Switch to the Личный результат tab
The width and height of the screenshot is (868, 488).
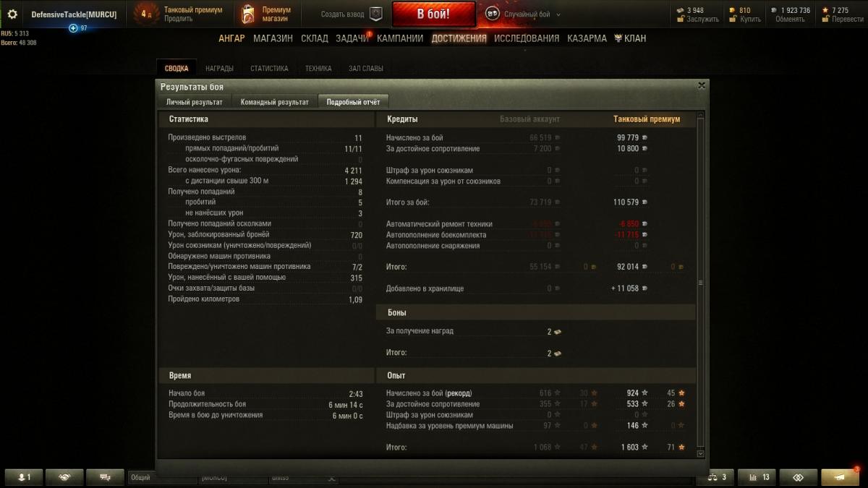195,102
